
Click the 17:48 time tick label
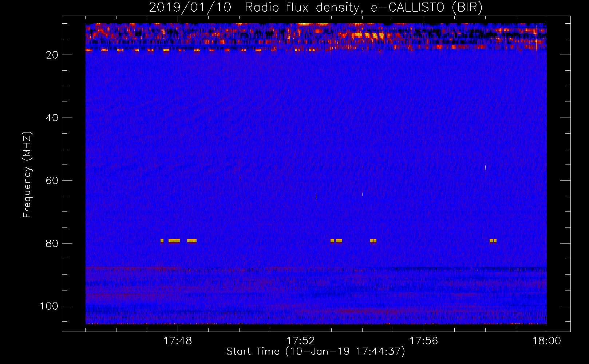pos(178,341)
